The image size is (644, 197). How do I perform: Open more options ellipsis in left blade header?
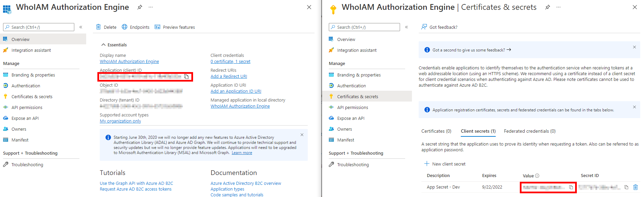[151, 7]
